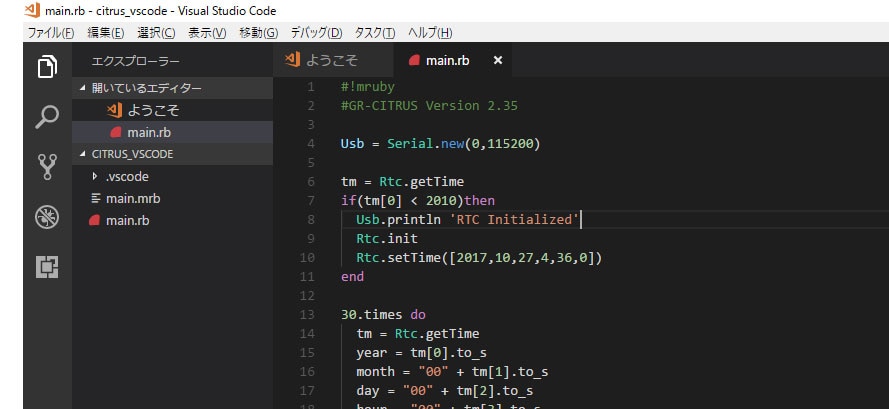
Task: Close the main.rb editor tab
Action: pos(498,60)
